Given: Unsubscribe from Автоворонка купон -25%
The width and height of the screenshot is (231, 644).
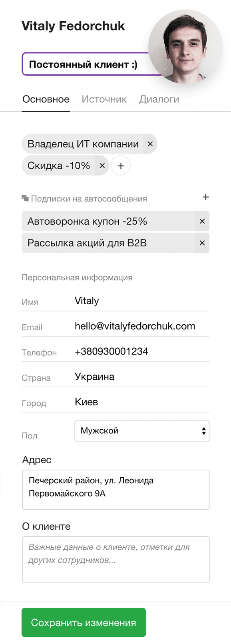Looking at the screenshot, I should [x=202, y=221].
